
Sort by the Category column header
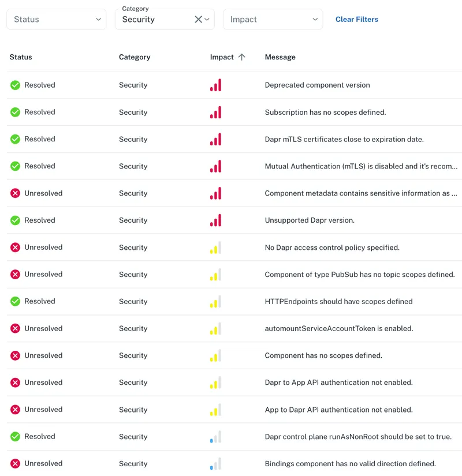pyautogui.click(x=135, y=57)
